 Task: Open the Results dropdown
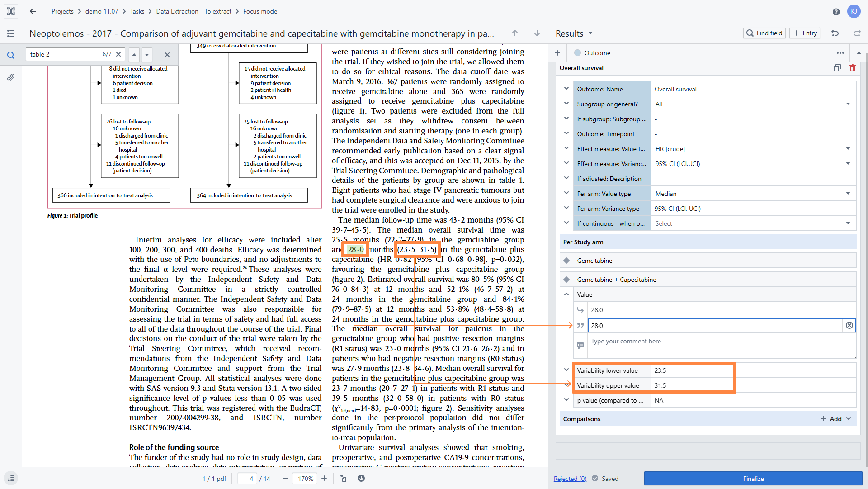(574, 33)
